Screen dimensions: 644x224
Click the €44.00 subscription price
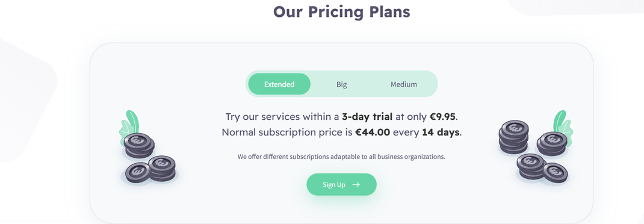click(x=373, y=132)
